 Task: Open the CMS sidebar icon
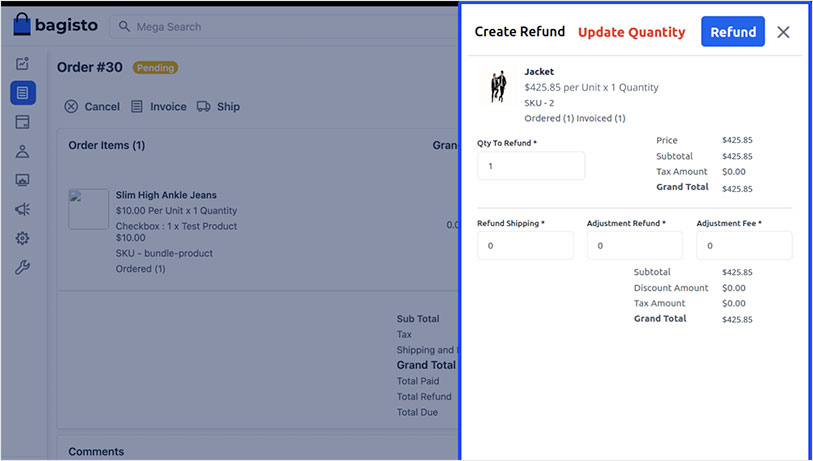click(x=23, y=180)
